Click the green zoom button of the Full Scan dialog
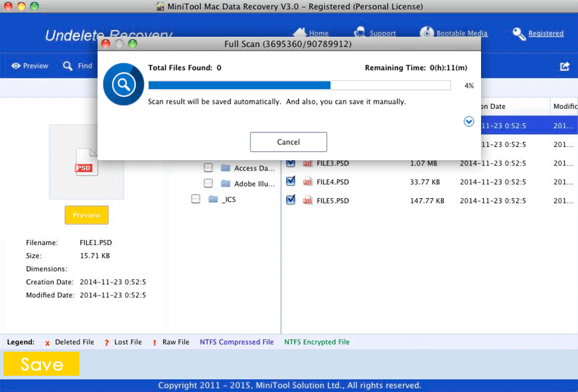This screenshot has width=578, height=392. coord(132,44)
